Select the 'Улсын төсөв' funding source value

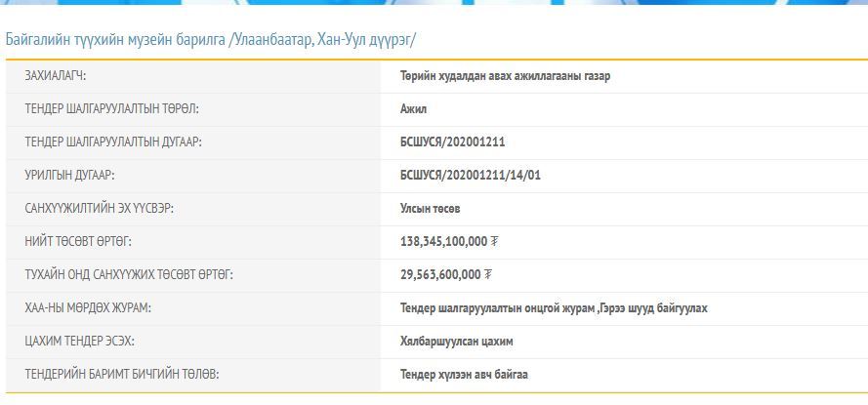431,209
